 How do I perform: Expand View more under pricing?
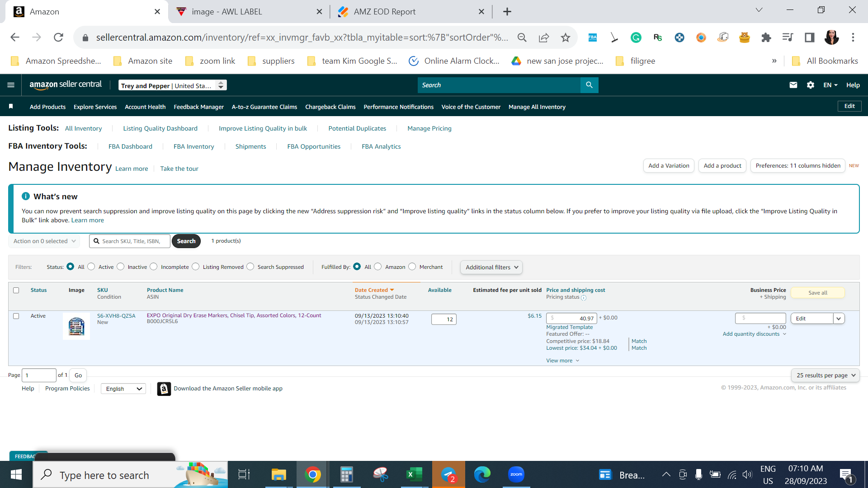click(562, 361)
